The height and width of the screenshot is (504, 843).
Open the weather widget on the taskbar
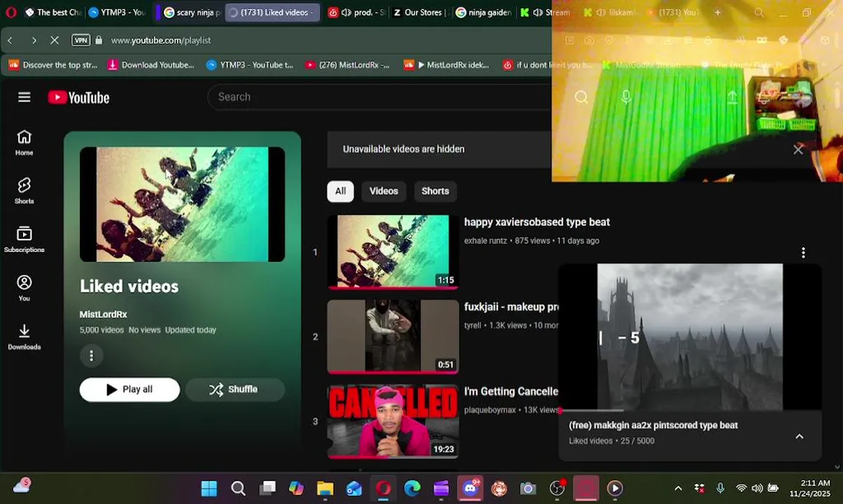(x=22, y=486)
